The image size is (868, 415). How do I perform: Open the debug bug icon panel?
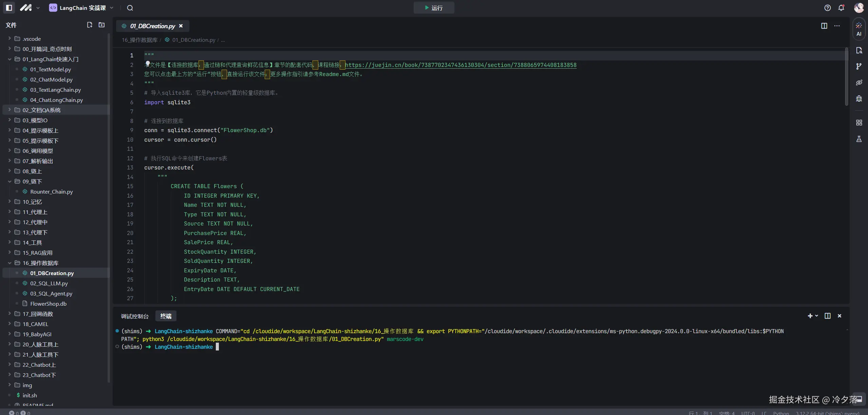tap(859, 98)
